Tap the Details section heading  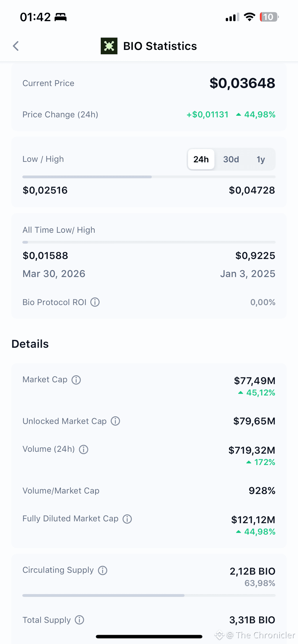30,344
